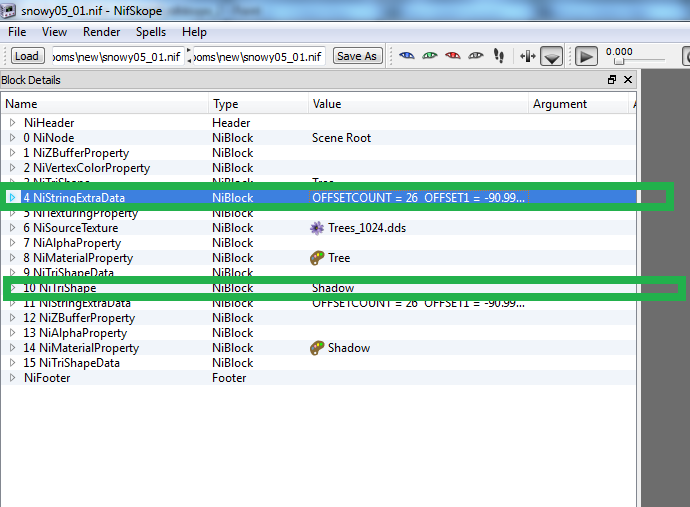The width and height of the screenshot is (690, 507).
Task: Click the flower icon beside Trees_1024.dds
Action: tap(317, 228)
